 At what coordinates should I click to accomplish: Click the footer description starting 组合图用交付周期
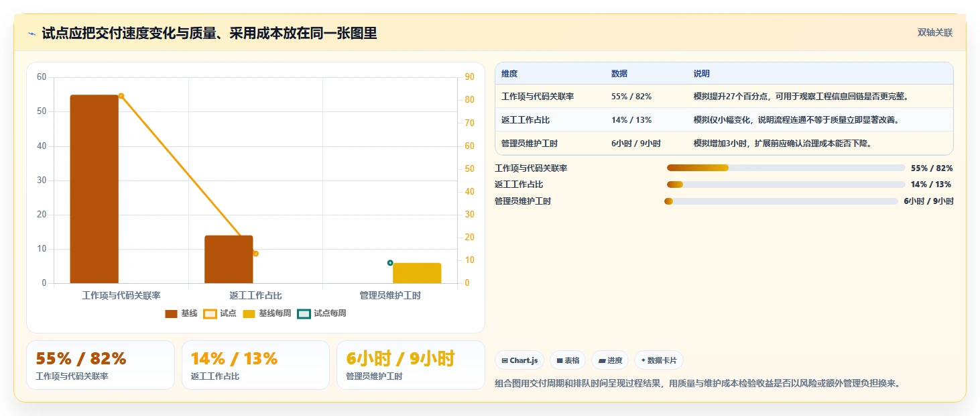click(x=697, y=384)
